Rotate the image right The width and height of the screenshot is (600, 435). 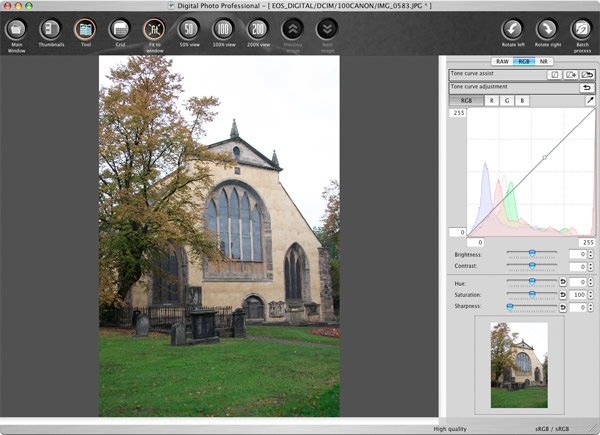pyautogui.click(x=547, y=29)
